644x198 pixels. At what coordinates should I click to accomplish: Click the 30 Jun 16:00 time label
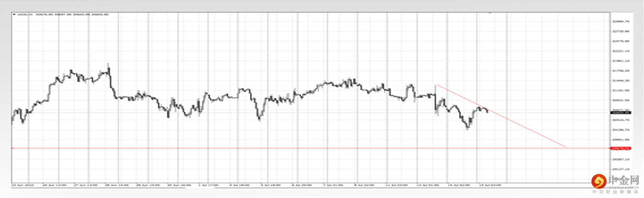(179, 185)
